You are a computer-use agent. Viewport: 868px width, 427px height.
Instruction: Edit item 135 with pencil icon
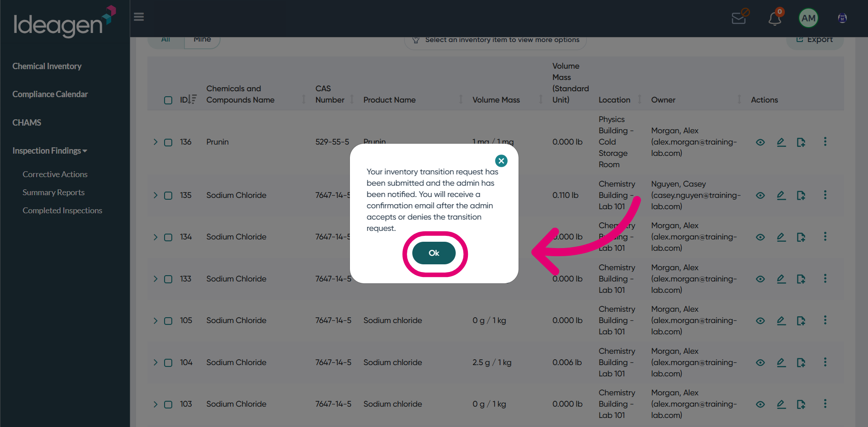(781, 196)
